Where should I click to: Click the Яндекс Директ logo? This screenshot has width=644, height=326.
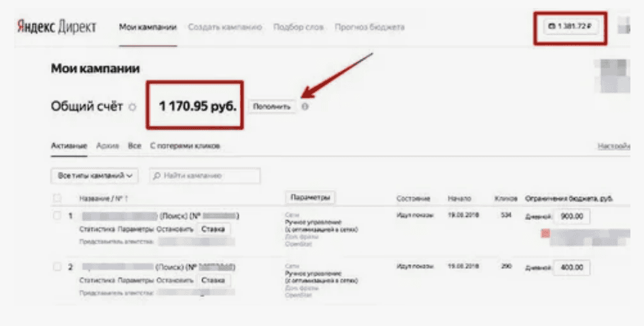pyautogui.click(x=56, y=27)
